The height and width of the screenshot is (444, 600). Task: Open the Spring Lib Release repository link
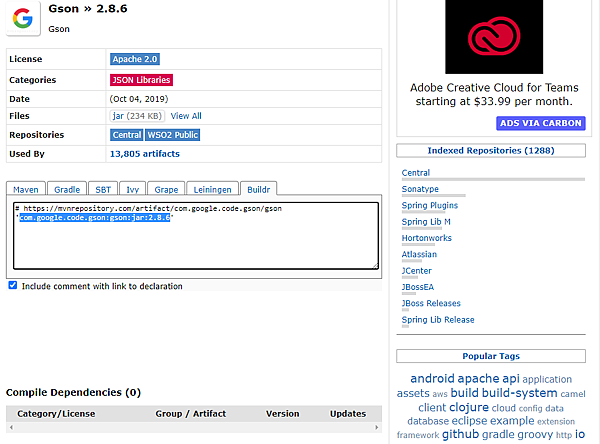point(438,320)
